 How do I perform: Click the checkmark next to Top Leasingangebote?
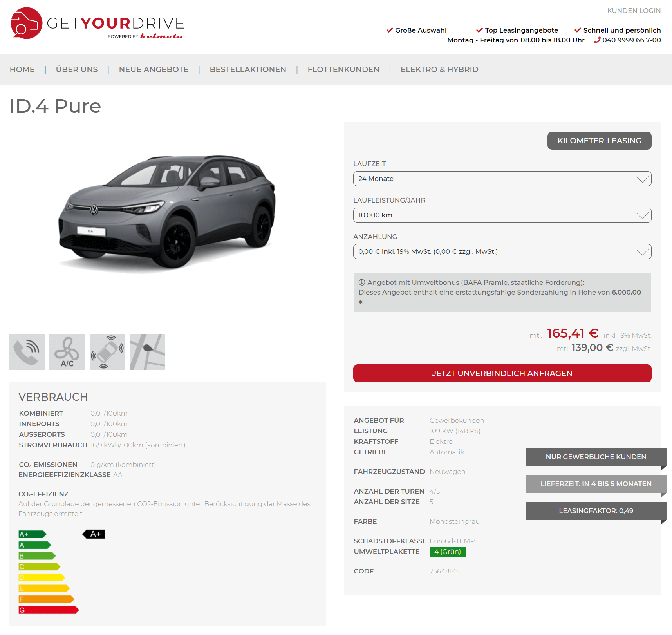coord(479,30)
